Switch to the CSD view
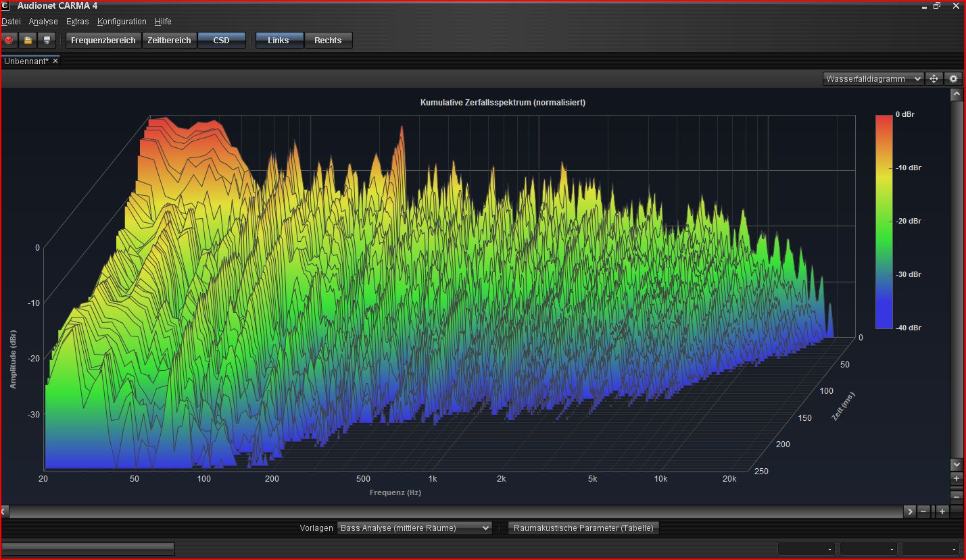Image resolution: width=966 pixels, height=560 pixels. click(x=221, y=41)
